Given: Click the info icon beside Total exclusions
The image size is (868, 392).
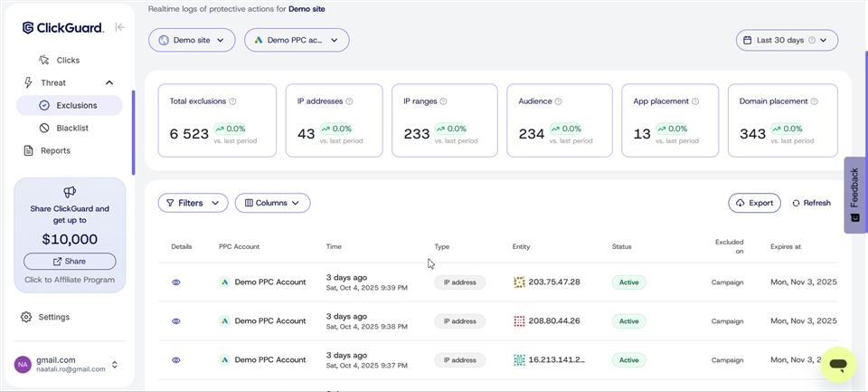Looking at the screenshot, I should point(233,101).
